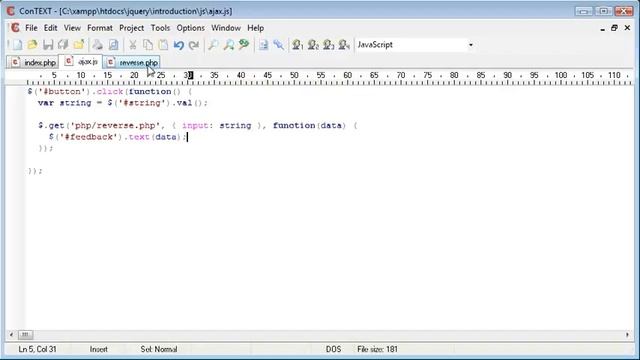Print the document via printer icon
The height and width of the screenshot is (360, 640).
[97, 45]
